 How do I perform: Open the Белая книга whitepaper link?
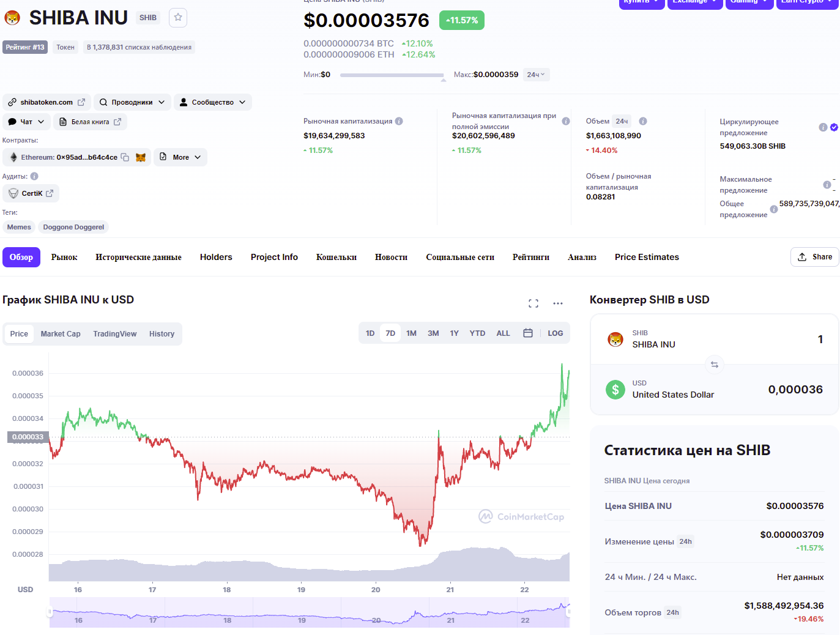90,122
